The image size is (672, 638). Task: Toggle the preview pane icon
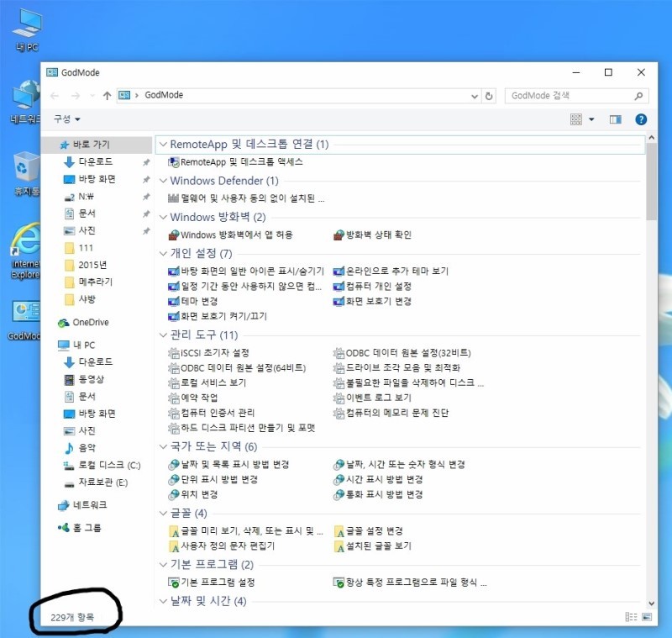(x=616, y=119)
